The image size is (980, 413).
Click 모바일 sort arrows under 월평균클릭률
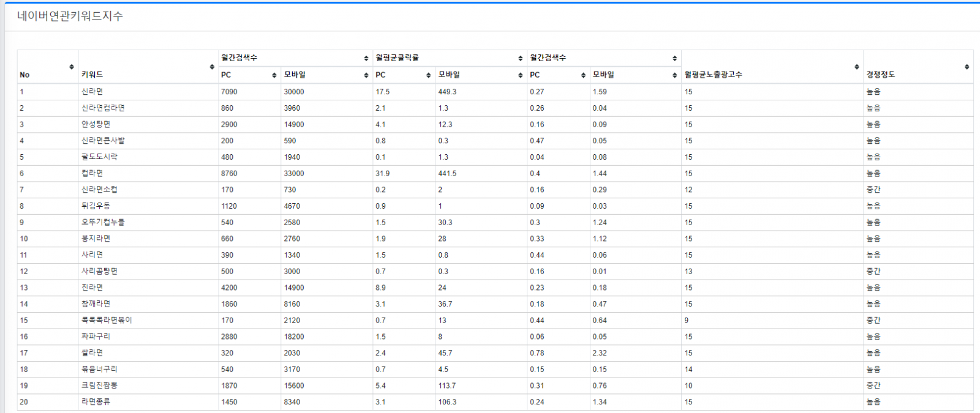click(x=521, y=75)
